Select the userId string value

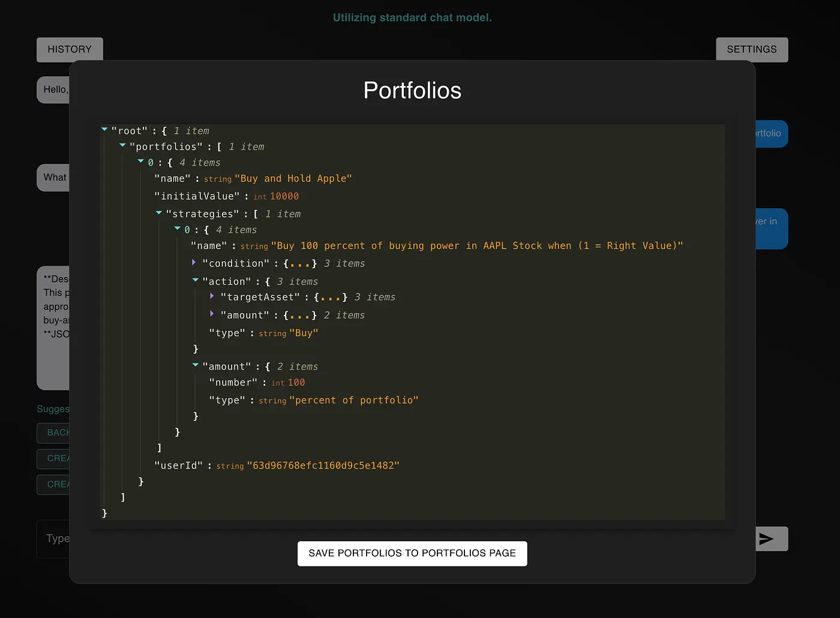click(x=323, y=466)
